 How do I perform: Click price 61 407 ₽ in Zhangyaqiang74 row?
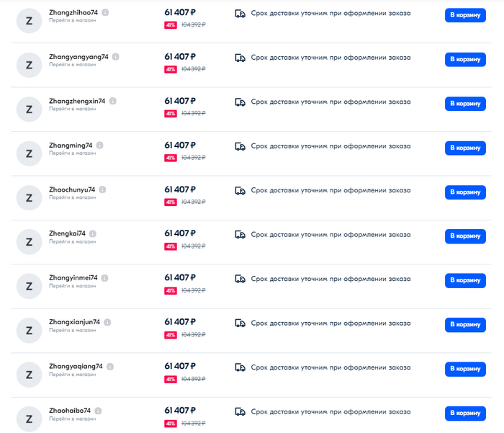click(x=180, y=366)
